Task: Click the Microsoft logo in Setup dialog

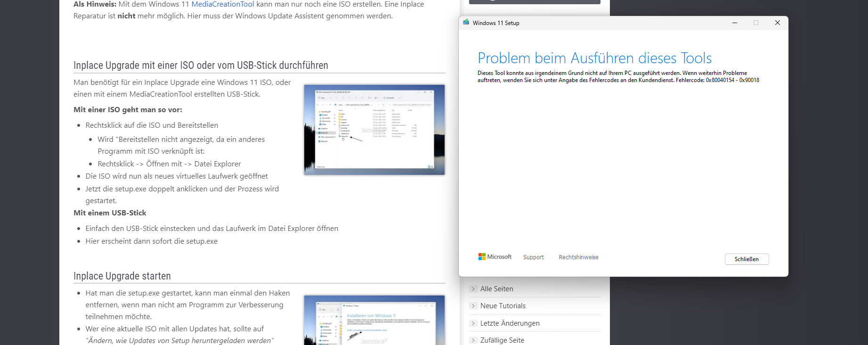Action: pyautogui.click(x=495, y=257)
